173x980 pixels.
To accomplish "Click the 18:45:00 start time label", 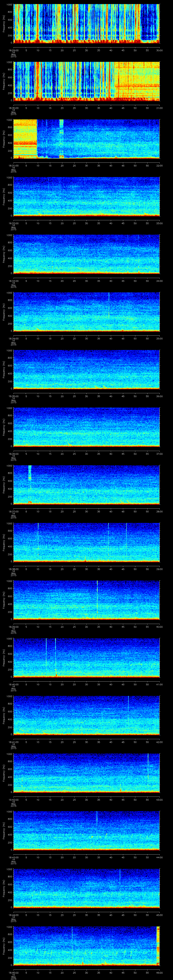I will coord(13,972).
